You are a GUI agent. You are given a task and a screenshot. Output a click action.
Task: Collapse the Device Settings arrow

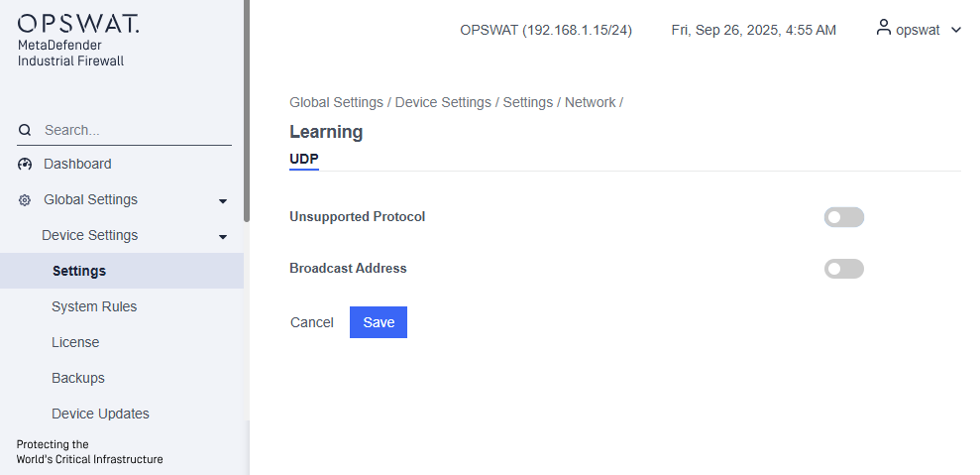tap(223, 236)
